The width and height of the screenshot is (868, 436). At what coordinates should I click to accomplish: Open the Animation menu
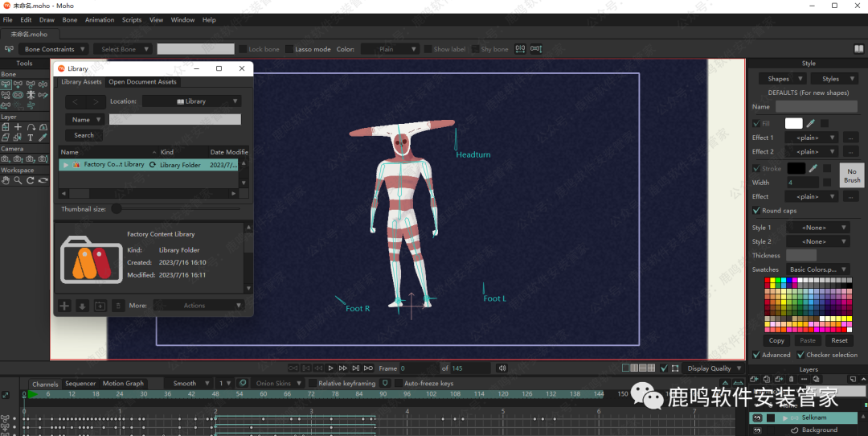point(100,19)
